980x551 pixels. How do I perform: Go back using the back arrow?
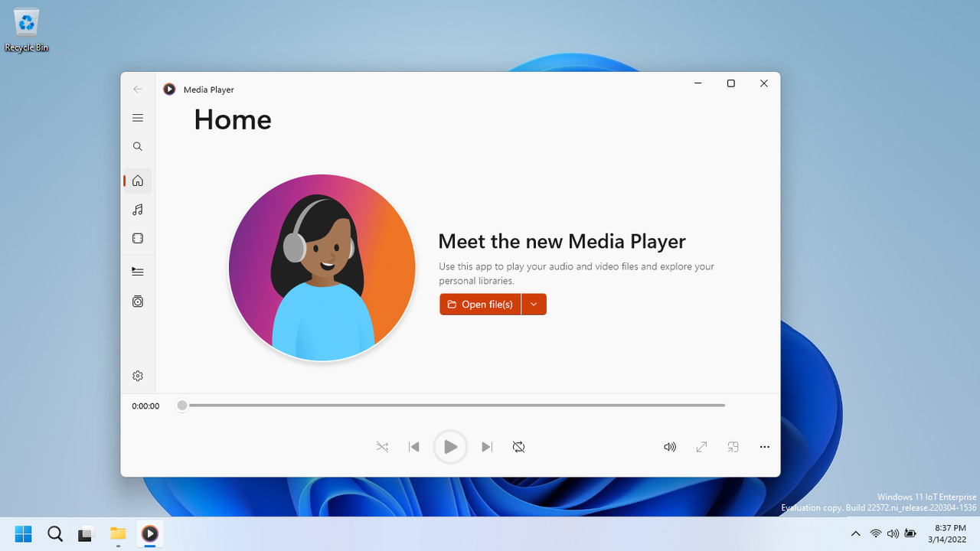tap(138, 89)
